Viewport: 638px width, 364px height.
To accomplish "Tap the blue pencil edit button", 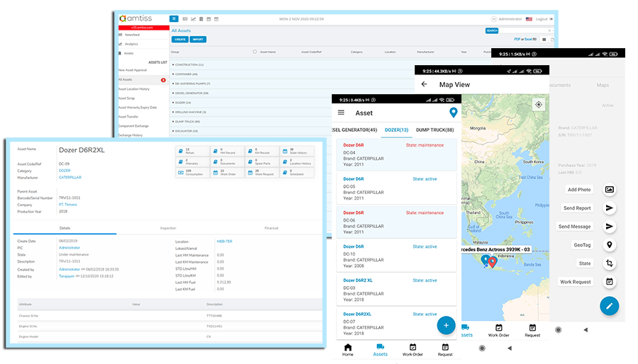I will [609, 306].
